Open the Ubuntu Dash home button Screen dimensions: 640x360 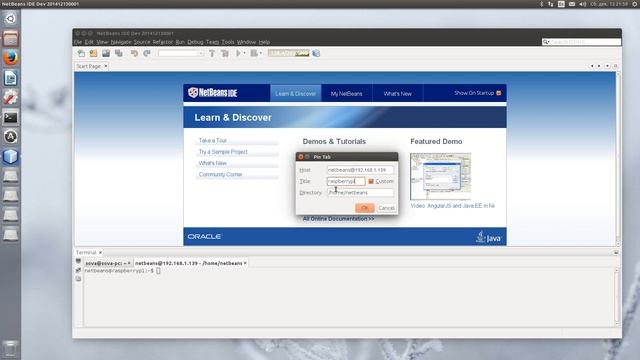click(x=11, y=19)
